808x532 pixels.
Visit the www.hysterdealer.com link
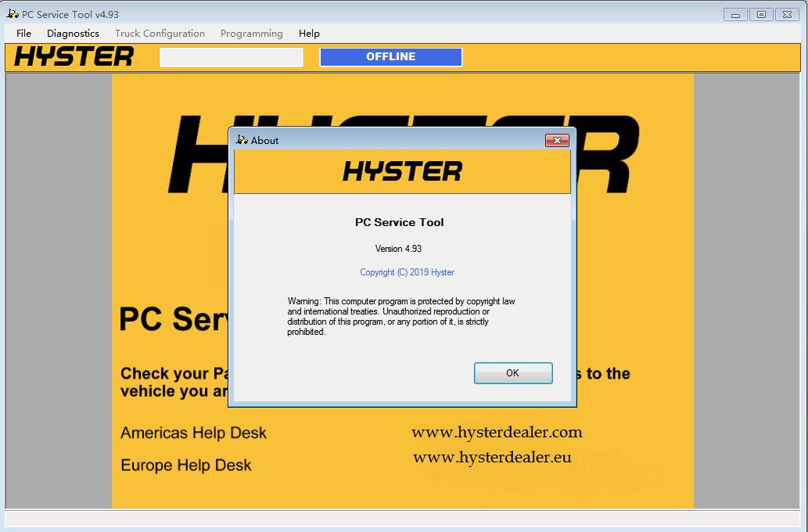497,432
